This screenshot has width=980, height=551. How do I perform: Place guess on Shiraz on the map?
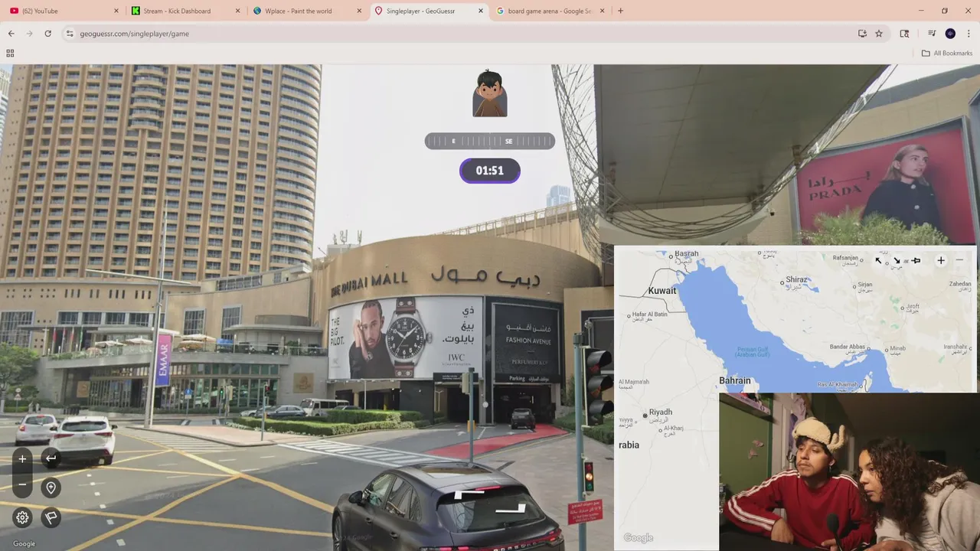click(796, 279)
